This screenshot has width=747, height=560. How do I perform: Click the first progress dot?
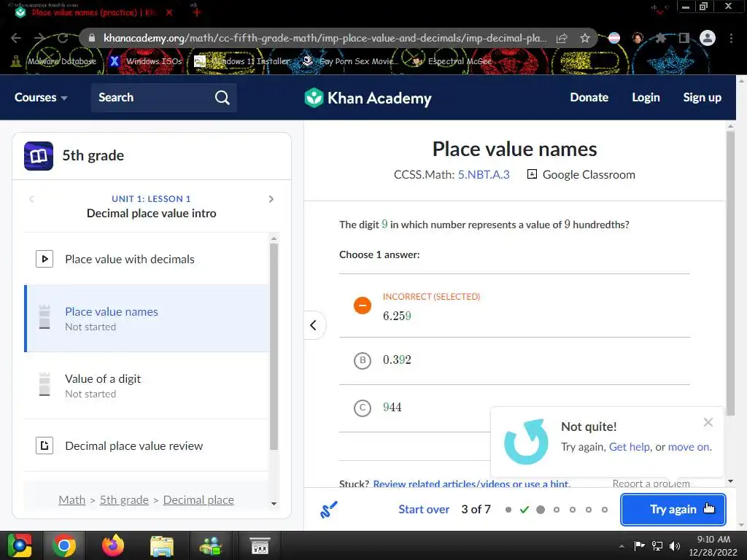click(508, 510)
